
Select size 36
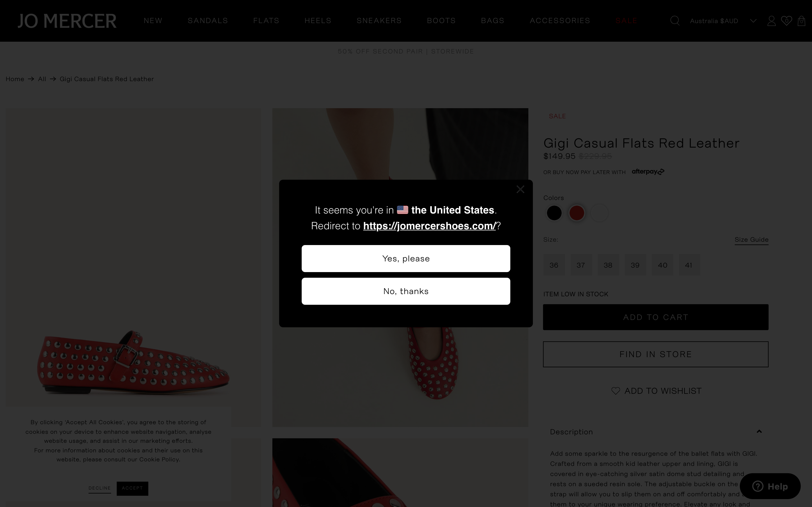pyautogui.click(x=554, y=265)
